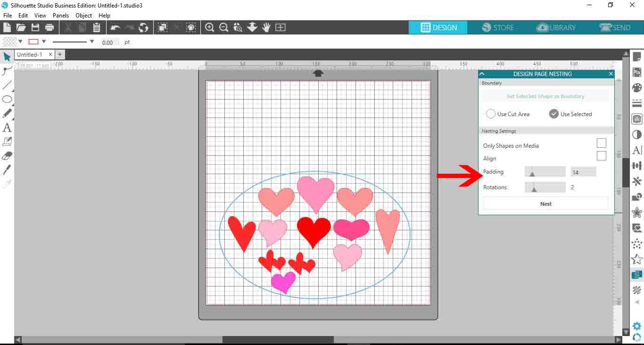
Task: Print the design using printer icon
Action: coord(50,27)
